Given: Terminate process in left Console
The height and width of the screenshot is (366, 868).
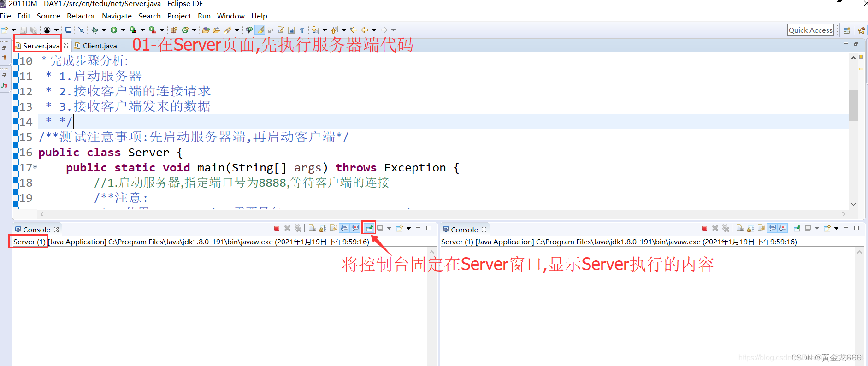Looking at the screenshot, I should (277, 228).
